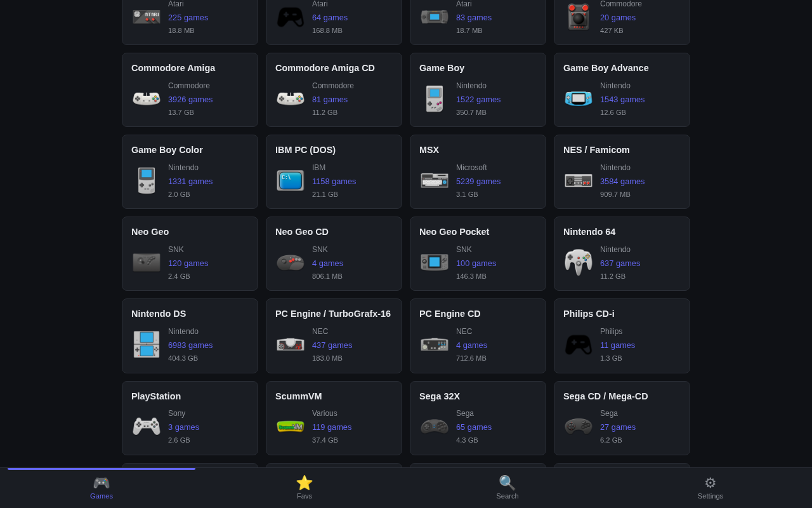This screenshot has height=508, width=812.
Task: Click the Philips CD-i gamepad icon
Action: point(579,345)
